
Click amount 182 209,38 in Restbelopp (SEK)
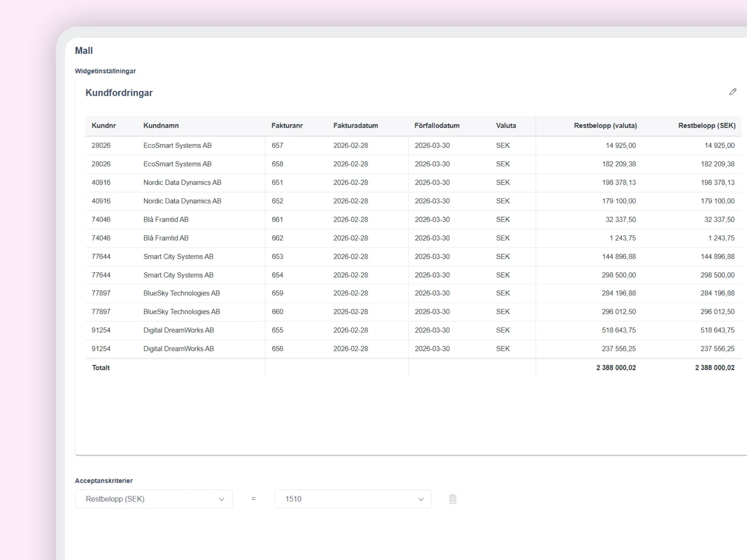click(717, 164)
